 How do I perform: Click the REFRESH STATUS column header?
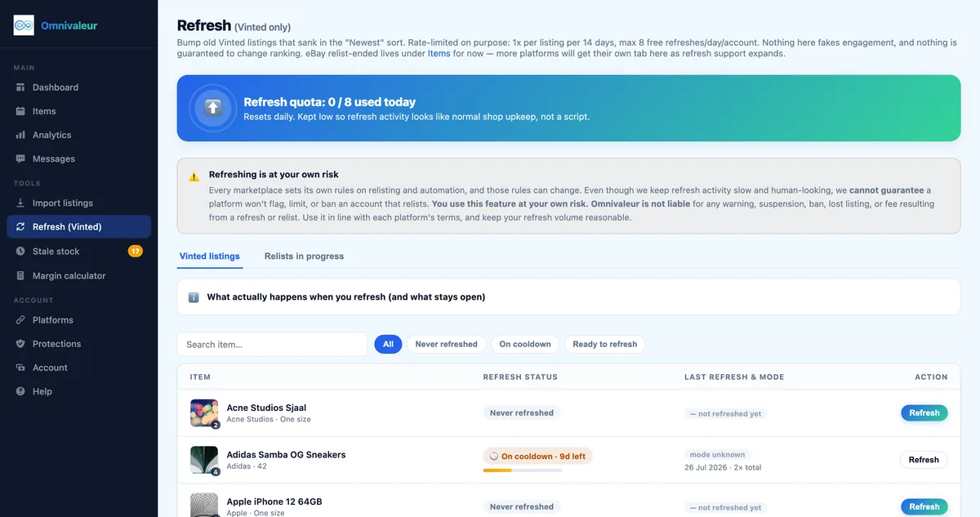(520, 377)
